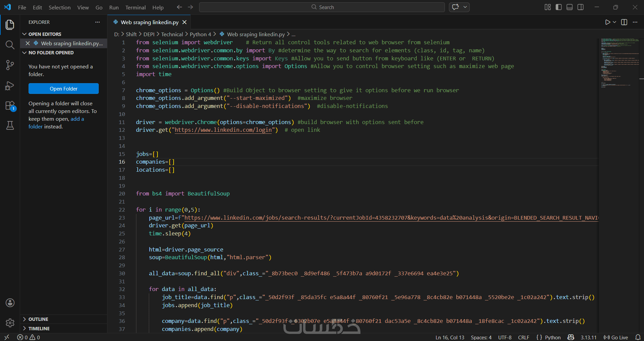
Task: Change indentation Spaces: 4
Action: click(481, 337)
